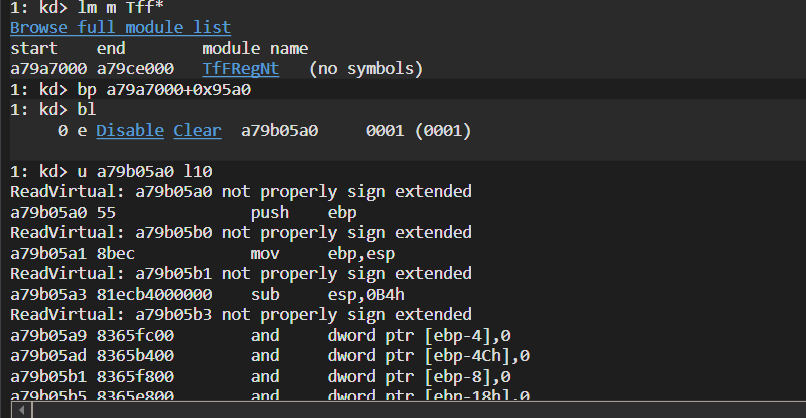Click the 'and dword ptr [ebp-8],0' line

click(261, 376)
